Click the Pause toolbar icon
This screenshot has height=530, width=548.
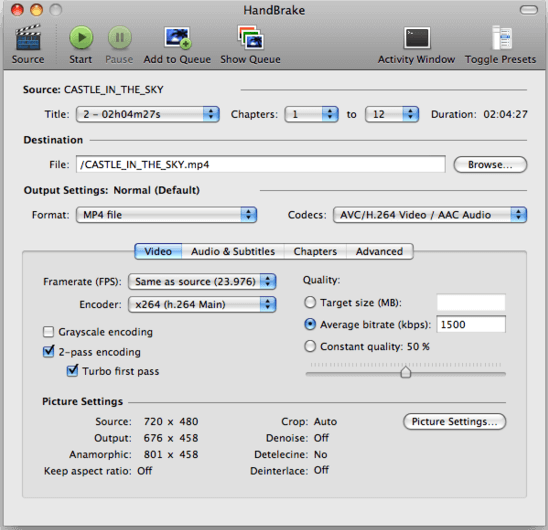120,37
